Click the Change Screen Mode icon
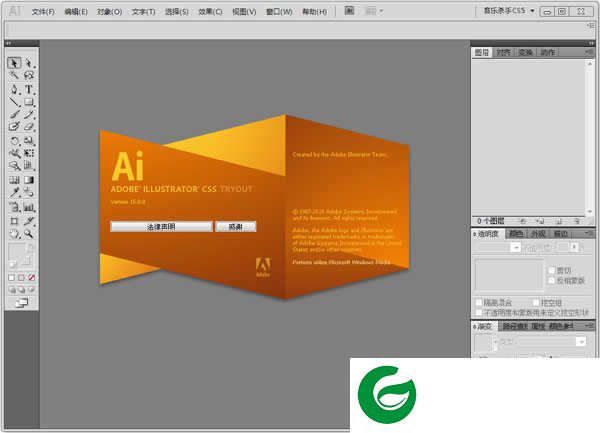 coord(22,303)
